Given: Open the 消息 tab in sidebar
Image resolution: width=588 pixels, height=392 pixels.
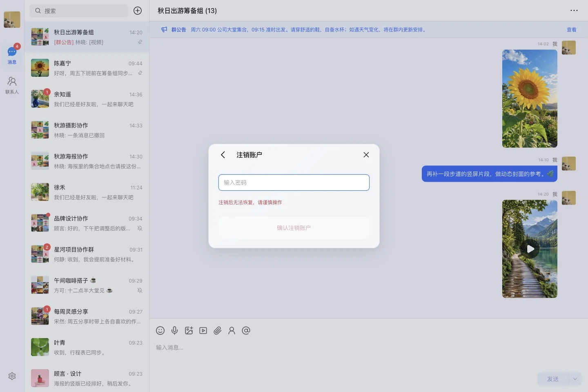Looking at the screenshot, I should tap(12, 55).
